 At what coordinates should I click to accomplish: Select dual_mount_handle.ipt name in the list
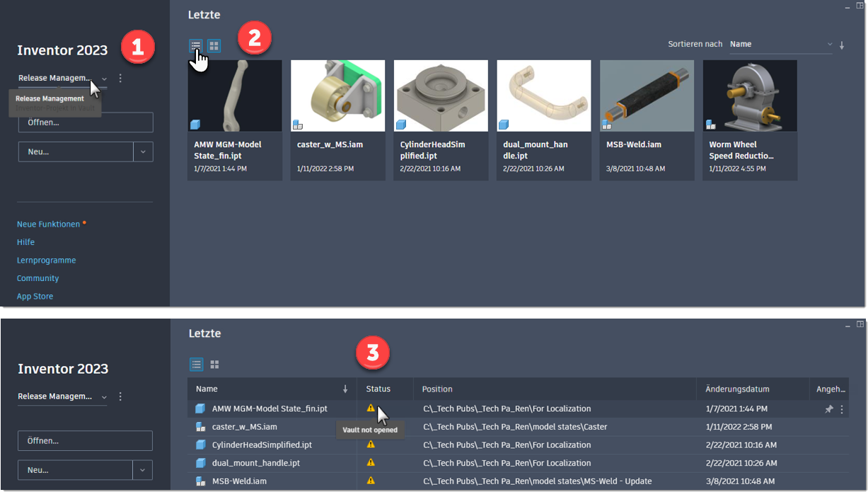pos(255,463)
